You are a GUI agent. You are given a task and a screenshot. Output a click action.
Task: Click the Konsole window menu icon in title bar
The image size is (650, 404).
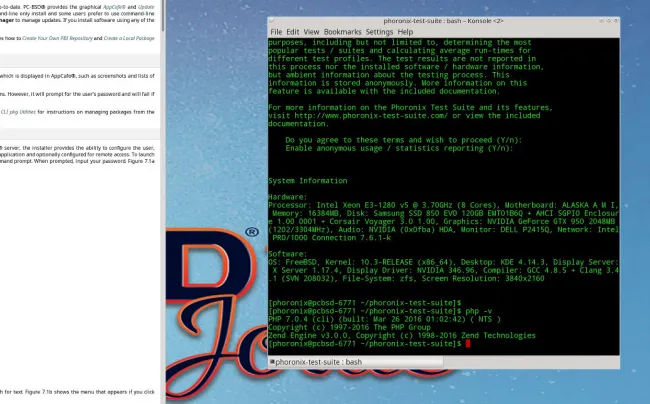point(271,20)
